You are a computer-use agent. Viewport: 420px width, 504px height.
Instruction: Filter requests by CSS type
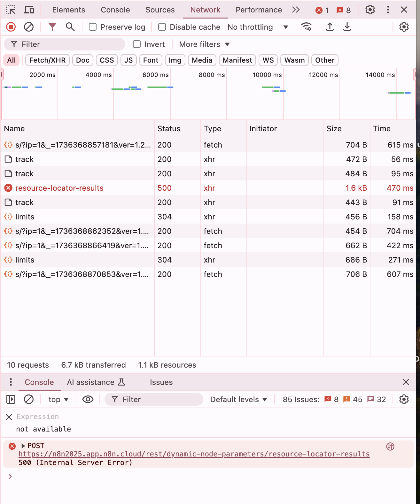[x=107, y=60]
